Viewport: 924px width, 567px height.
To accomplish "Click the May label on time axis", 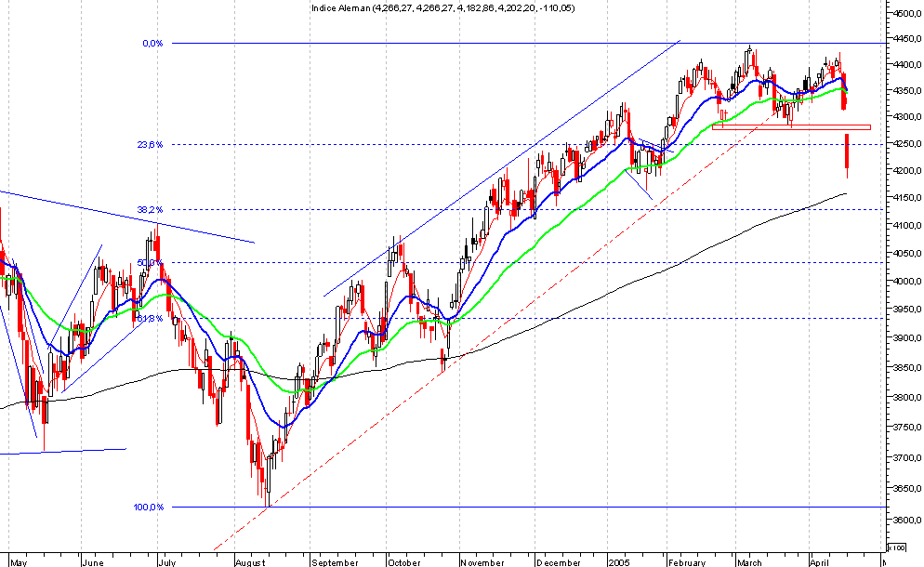I will pyautogui.click(x=19, y=562).
